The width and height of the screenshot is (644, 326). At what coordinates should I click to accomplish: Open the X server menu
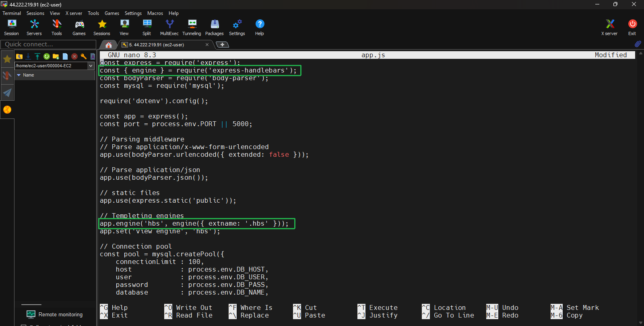[74, 13]
